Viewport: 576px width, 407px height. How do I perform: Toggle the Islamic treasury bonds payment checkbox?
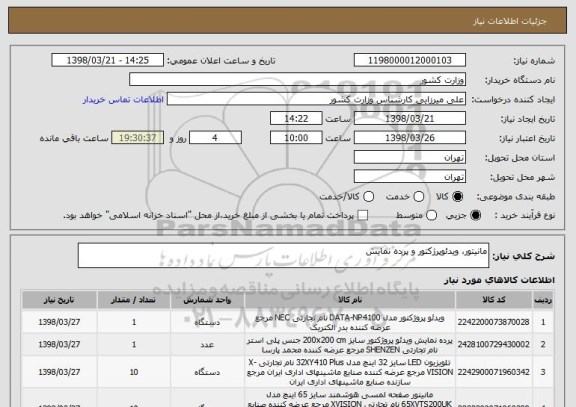363,215
